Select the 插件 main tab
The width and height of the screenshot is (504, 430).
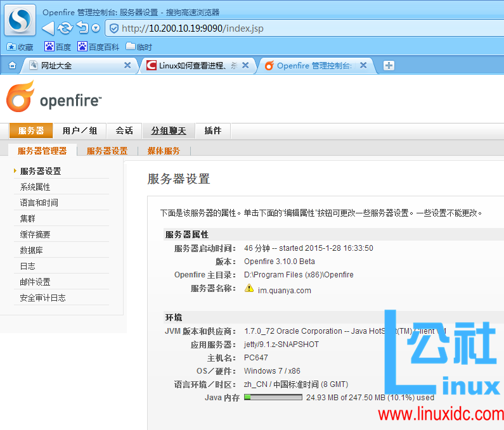(213, 130)
